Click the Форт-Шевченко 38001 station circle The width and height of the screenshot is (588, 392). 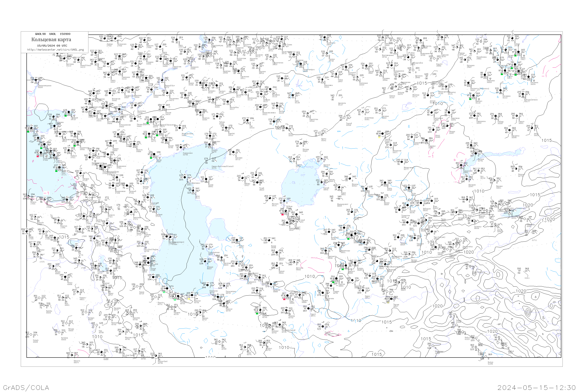pos(185,177)
